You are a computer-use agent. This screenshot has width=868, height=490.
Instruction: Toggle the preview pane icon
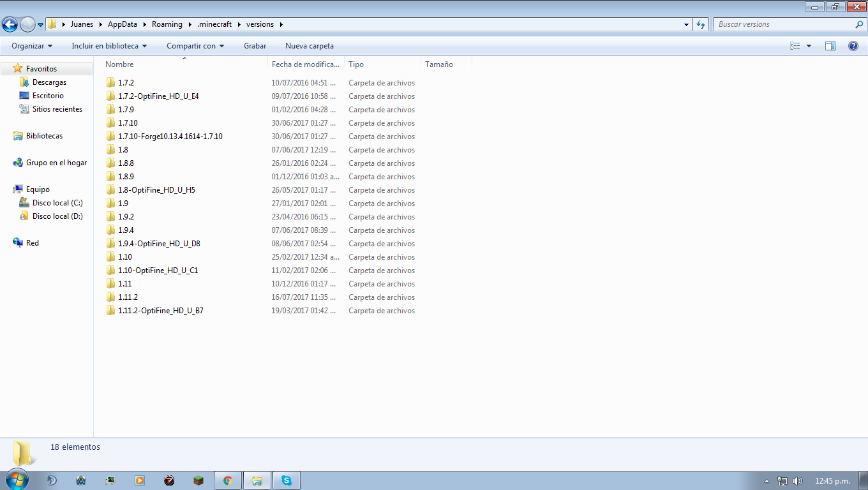[x=830, y=46]
